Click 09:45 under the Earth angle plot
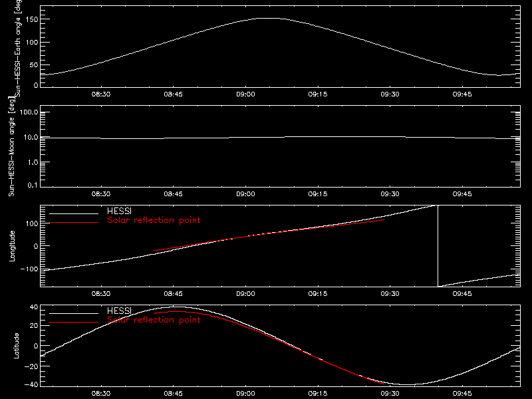 point(462,94)
